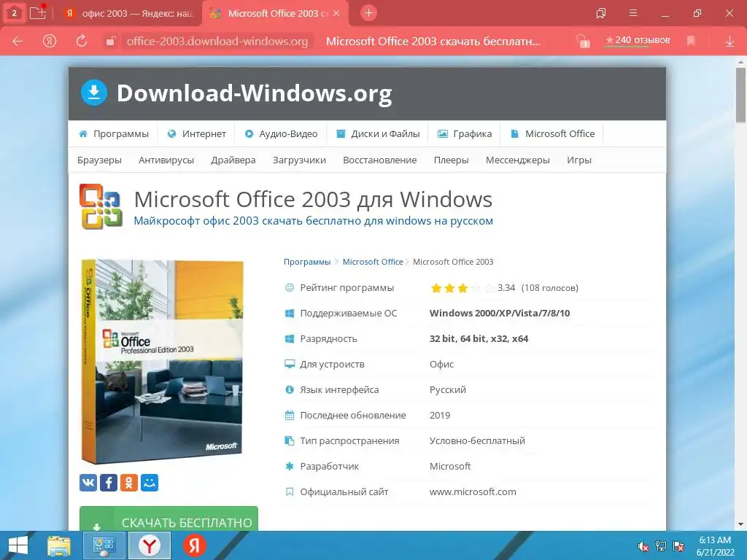Open Control Panel taskbar icon
This screenshot has height=560, width=747.
pyautogui.click(x=104, y=545)
